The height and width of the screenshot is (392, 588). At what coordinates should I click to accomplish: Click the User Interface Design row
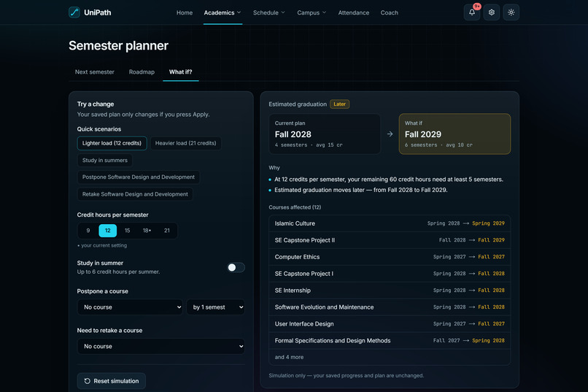point(390,323)
